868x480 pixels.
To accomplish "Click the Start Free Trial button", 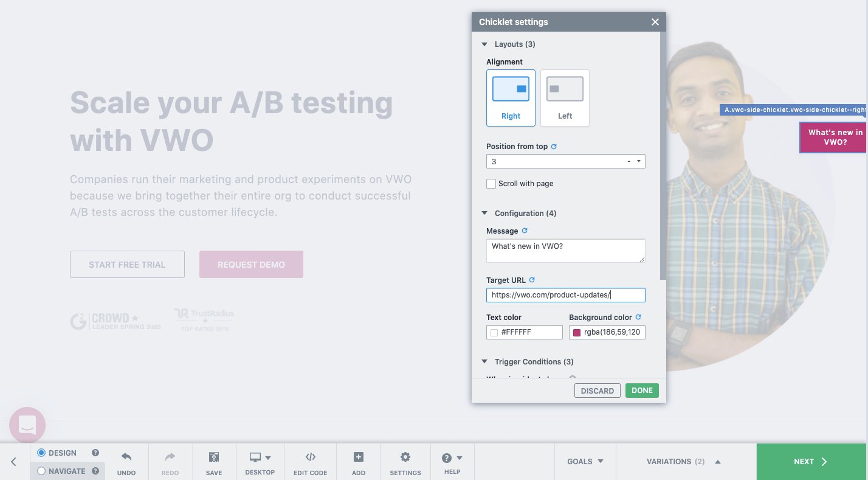I will point(127,265).
